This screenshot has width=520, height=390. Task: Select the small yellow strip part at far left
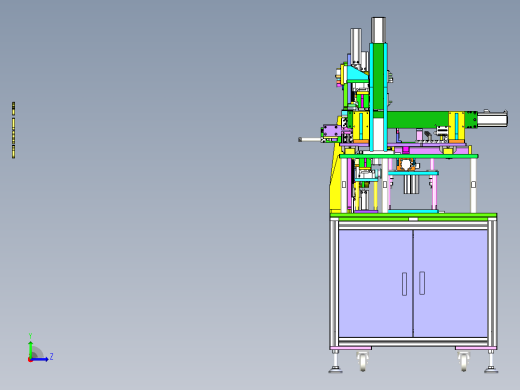point(13,130)
